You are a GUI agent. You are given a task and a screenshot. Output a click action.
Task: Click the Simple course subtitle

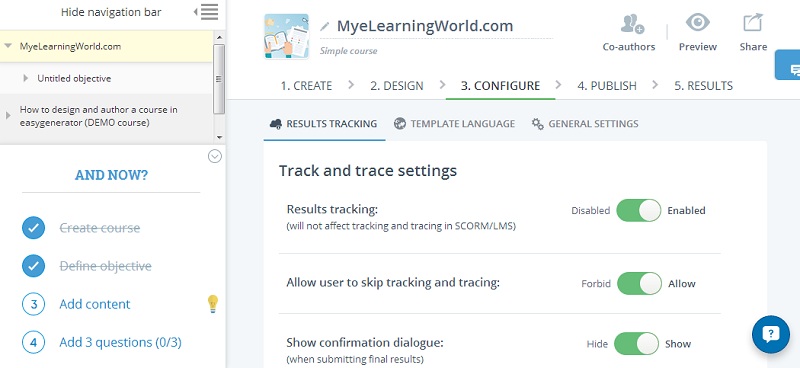pos(348,51)
